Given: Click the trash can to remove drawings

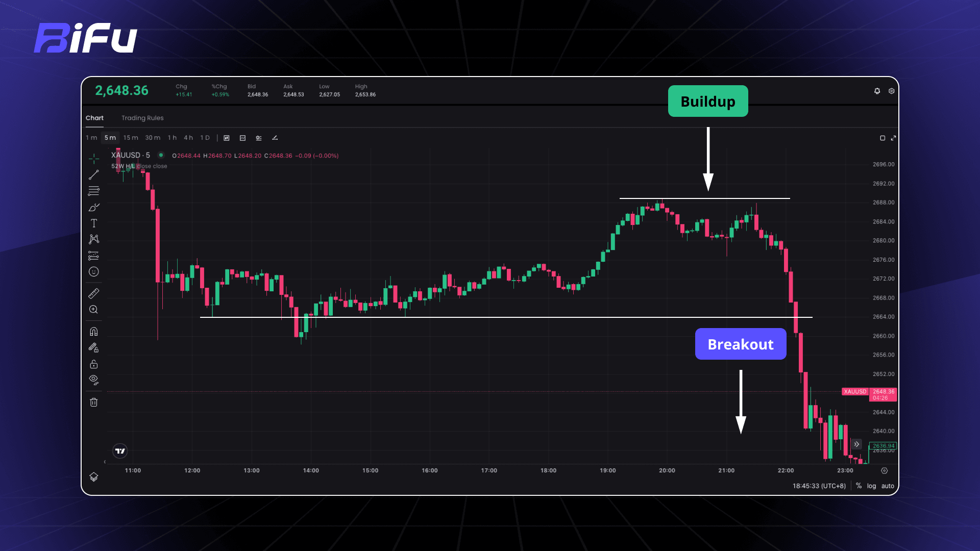Looking at the screenshot, I should pyautogui.click(x=94, y=402).
